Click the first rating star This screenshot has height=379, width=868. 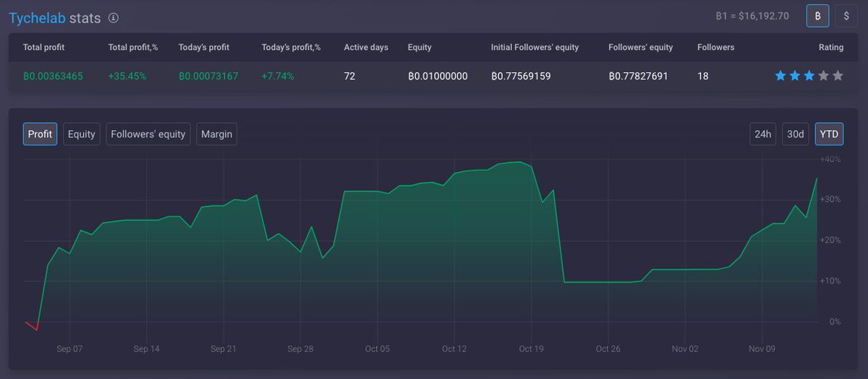pyautogui.click(x=780, y=75)
